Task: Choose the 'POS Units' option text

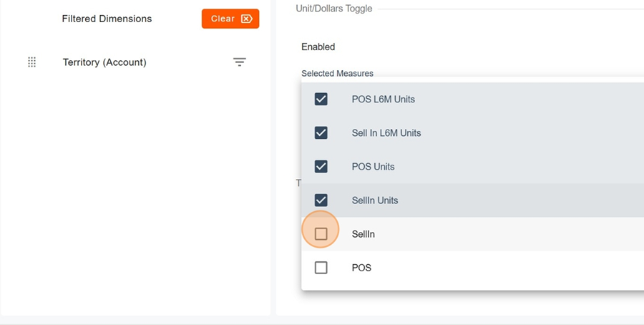Action: pos(373,167)
